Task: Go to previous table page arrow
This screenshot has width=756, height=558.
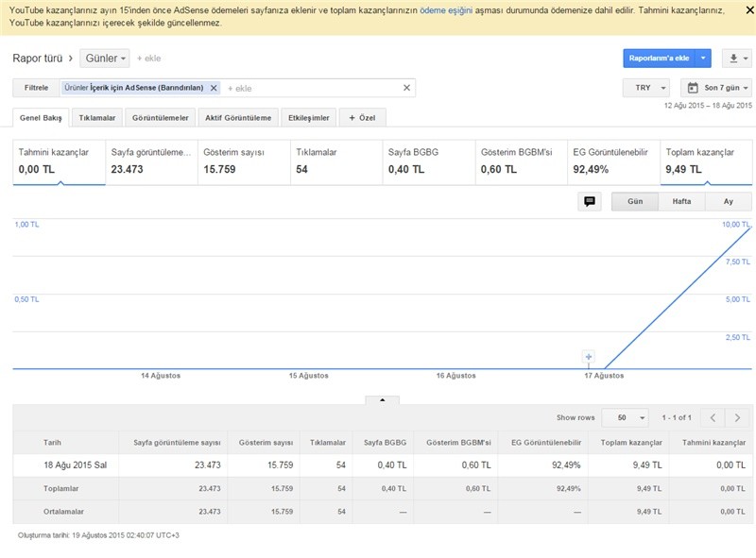Action: click(713, 417)
